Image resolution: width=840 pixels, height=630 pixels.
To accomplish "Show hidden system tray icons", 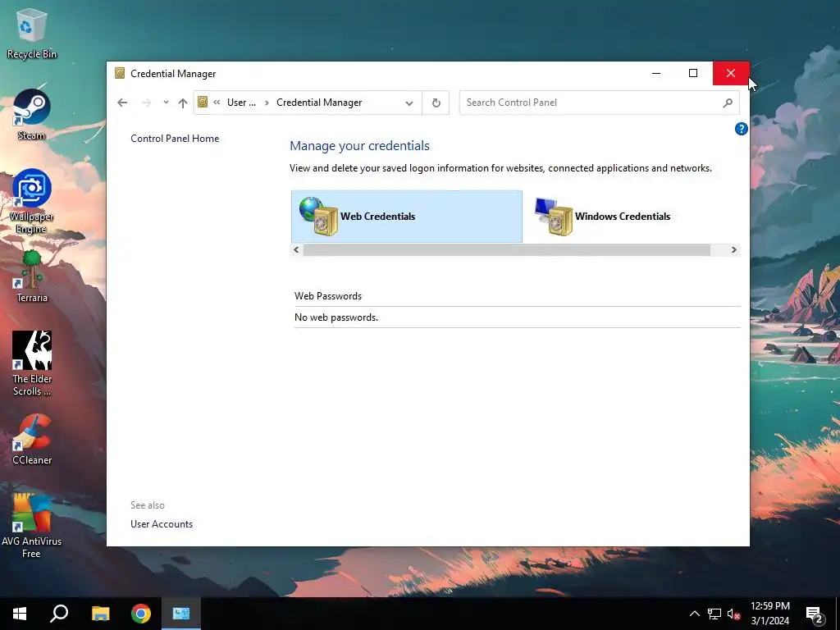I will 694,614.
